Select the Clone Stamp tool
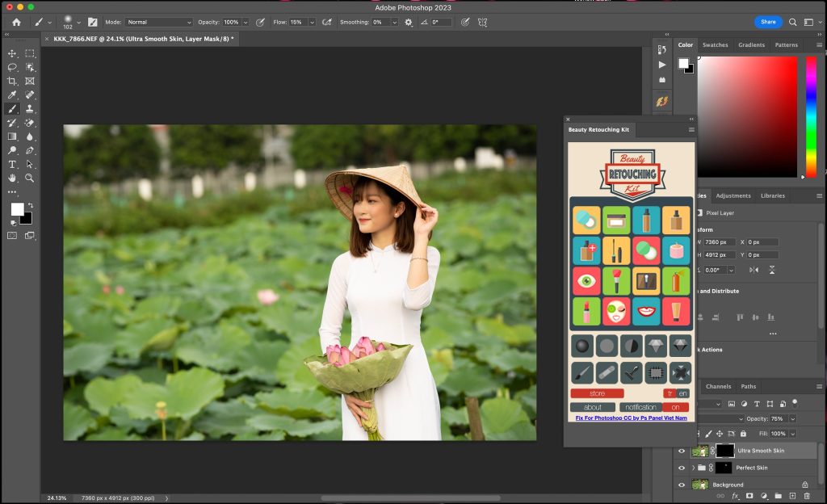The image size is (827, 504). [x=30, y=110]
